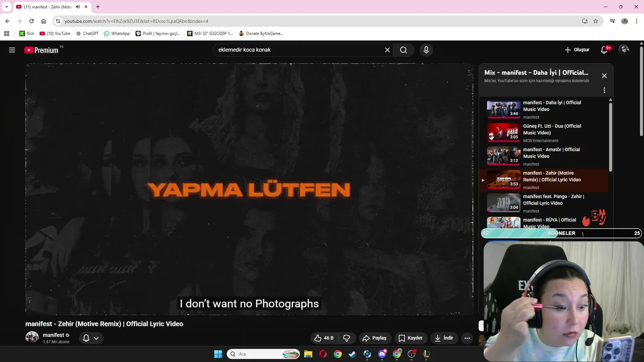Open OBS Studio from taskbar

[x=412, y=354]
